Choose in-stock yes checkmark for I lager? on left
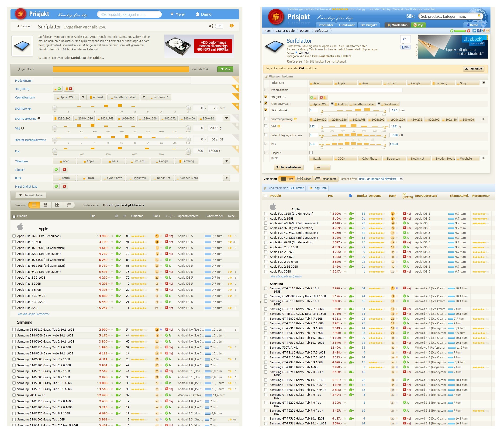Screen dimensions: 504x434 (56, 169)
